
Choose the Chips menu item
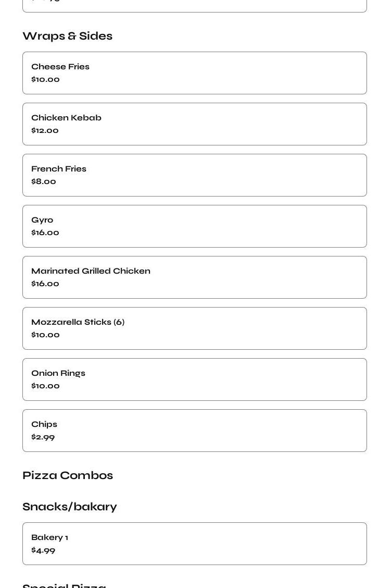(194, 431)
